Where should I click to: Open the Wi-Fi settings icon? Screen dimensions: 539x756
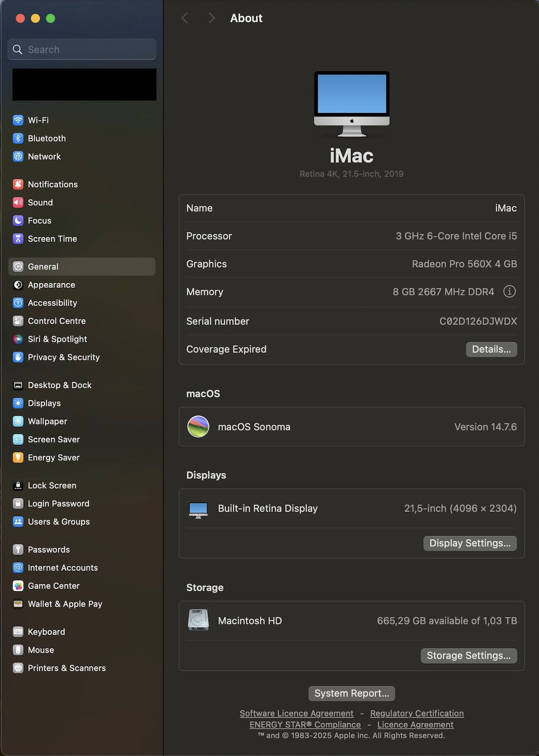[18, 120]
